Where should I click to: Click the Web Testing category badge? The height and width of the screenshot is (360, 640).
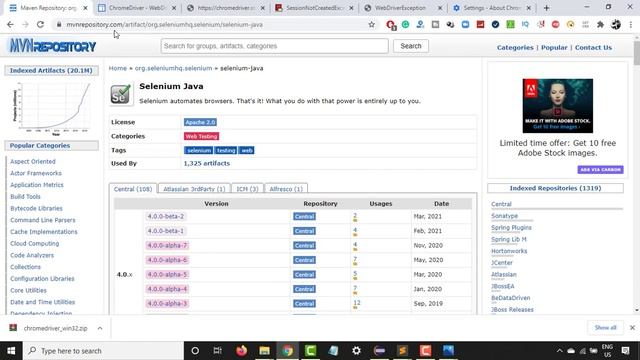click(201, 136)
